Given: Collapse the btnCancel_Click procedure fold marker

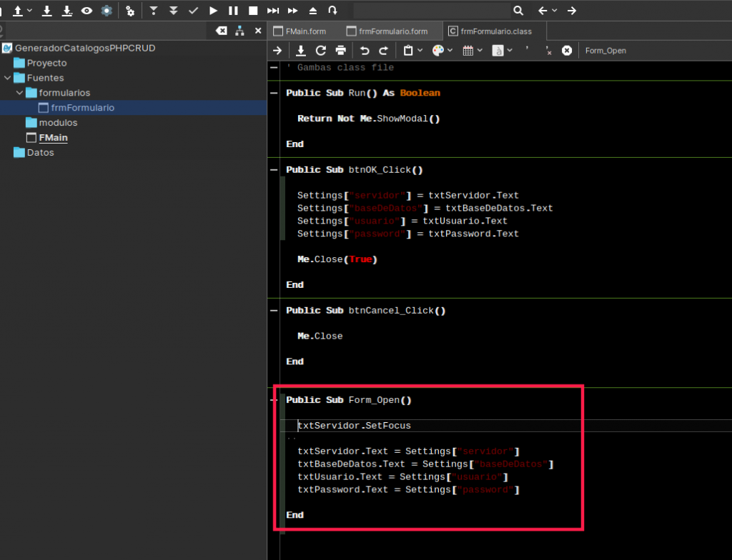Looking at the screenshot, I should 274,311.
